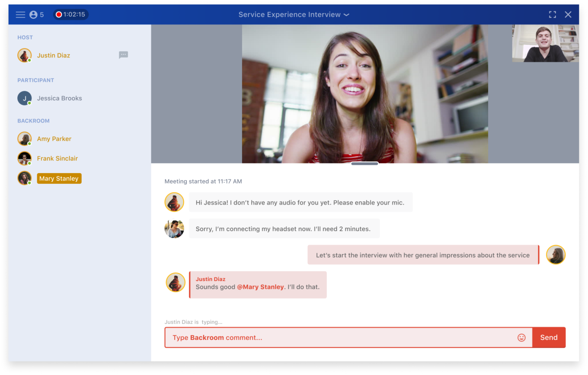
Task: Click the 'Sounds good' reply message bubble
Action: coord(258,285)
